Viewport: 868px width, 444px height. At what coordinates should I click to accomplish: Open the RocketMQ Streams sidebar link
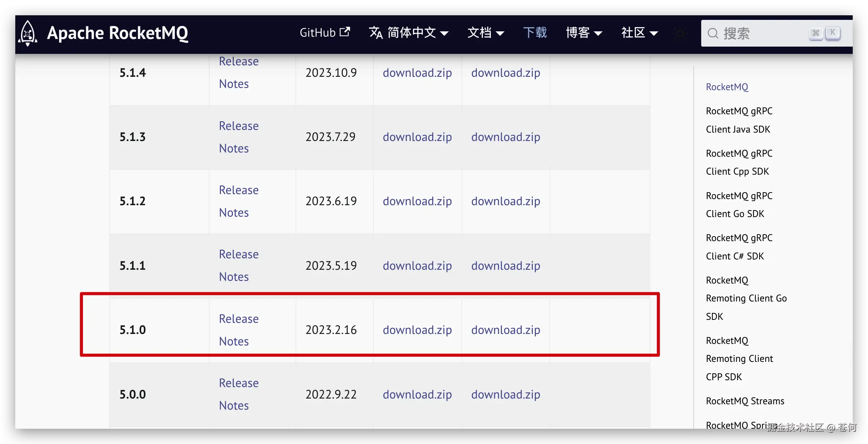click(744, 401)
